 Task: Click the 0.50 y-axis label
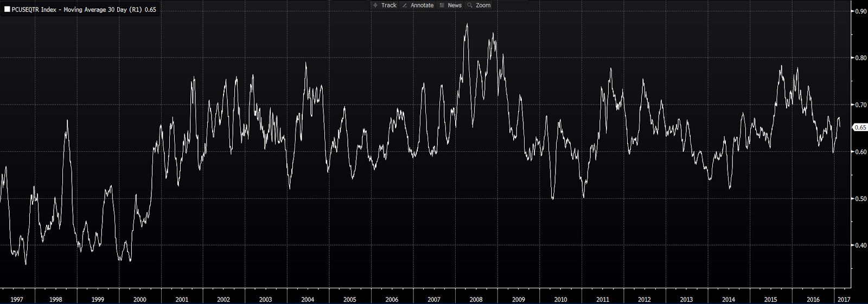pyautogui.click(x=861, y=198)
